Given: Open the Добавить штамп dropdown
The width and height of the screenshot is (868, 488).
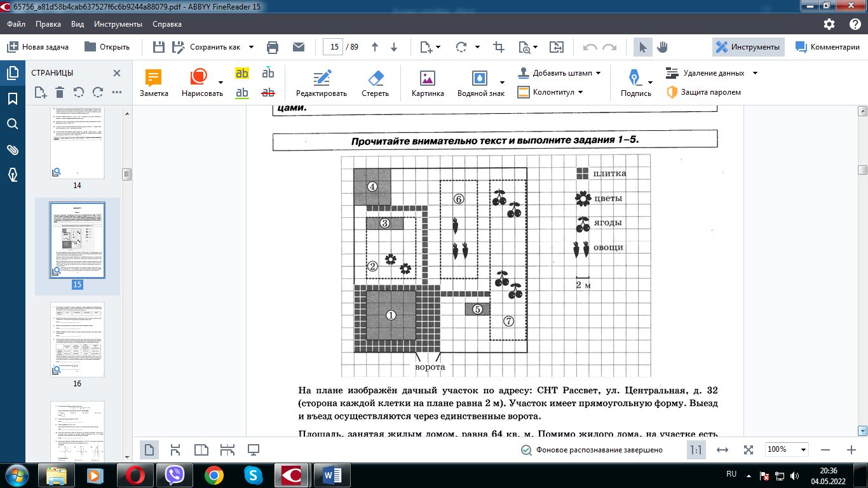Looking at the screenshot, I should (x=560, y=72).
